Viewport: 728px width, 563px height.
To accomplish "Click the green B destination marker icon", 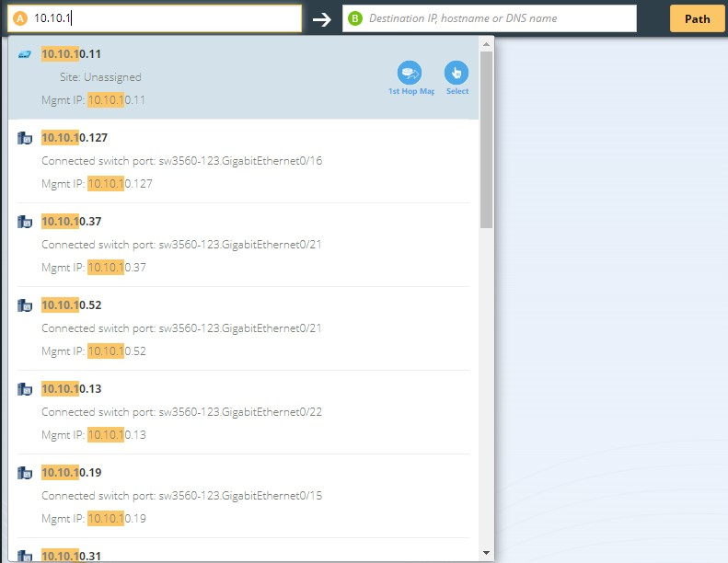I will pos(355,18).
